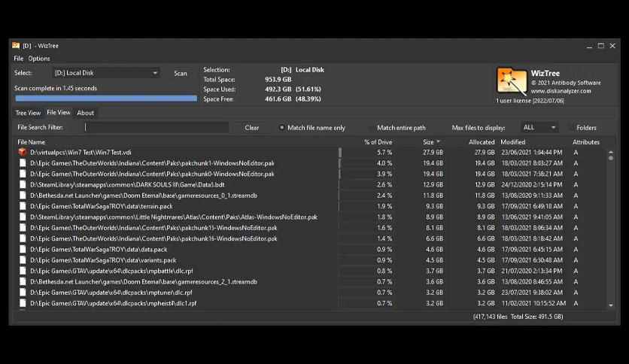The image size is (629, 364).
Task: Switch to About tab
Action: [x=86, y=113]
